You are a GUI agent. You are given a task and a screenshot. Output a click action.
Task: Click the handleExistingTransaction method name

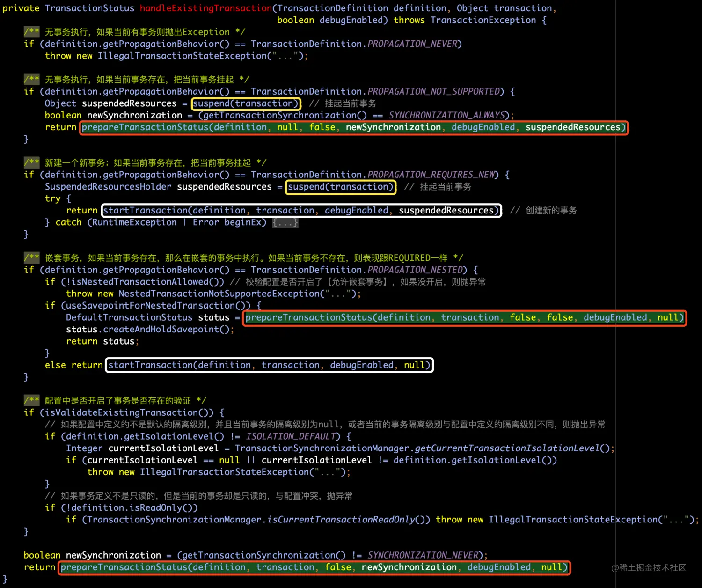click(206, 8)
